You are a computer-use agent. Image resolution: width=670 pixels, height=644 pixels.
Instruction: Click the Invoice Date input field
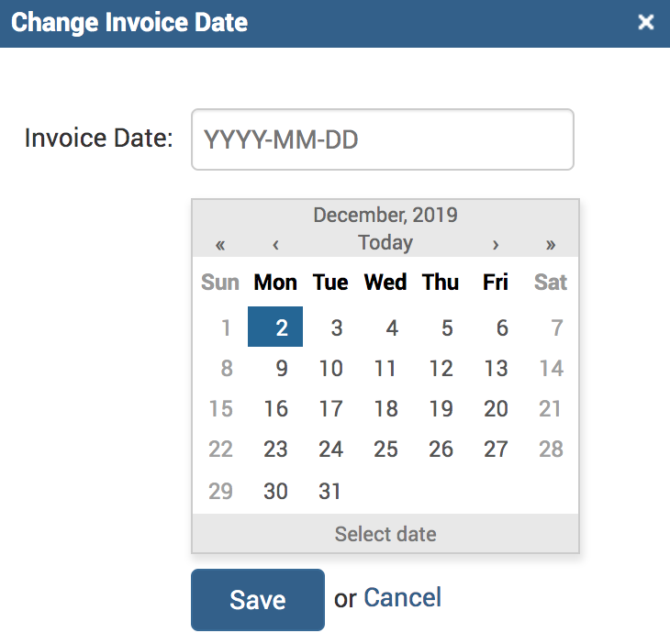pos(382,139)
